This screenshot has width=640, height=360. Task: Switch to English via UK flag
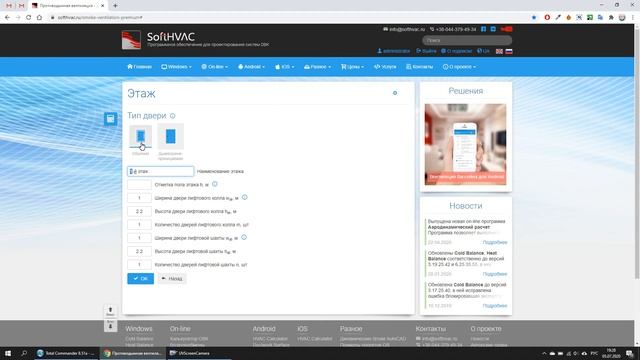(x=499, y=51)
